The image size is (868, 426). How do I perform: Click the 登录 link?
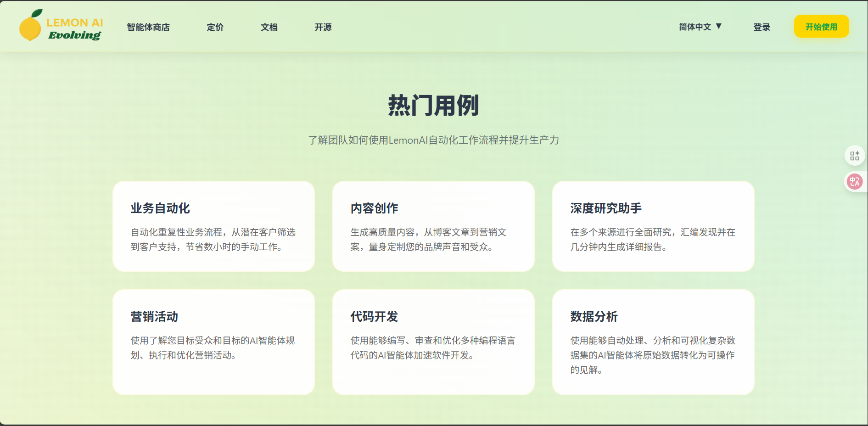[762, 27]
